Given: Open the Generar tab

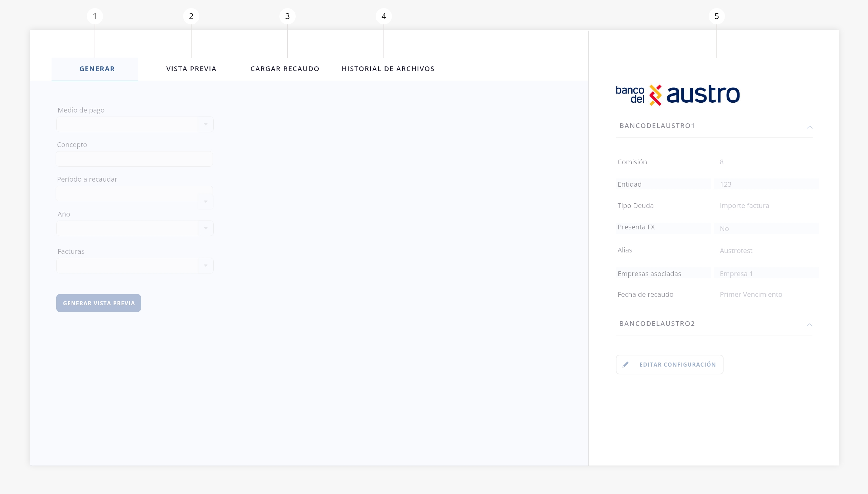Looking at the screenshot, I should point(96,69).
